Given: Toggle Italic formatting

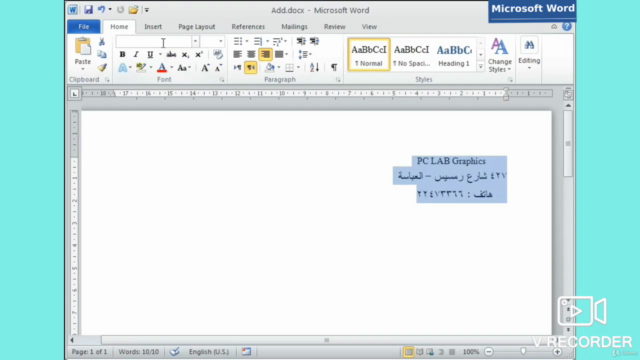Looking at the screenshot, I should point(136,55).
